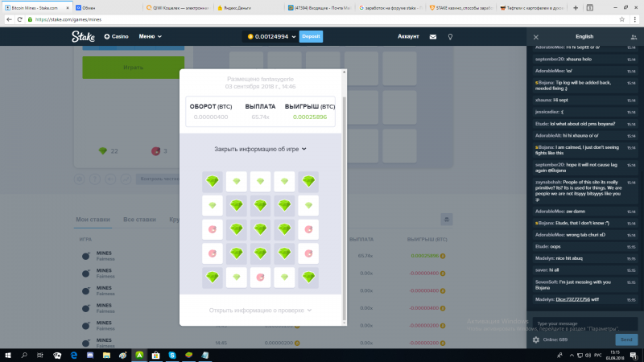The height and width of the screenshot is (362, 644).
Task: Switch to Все ставки tab
Action: 139,220
